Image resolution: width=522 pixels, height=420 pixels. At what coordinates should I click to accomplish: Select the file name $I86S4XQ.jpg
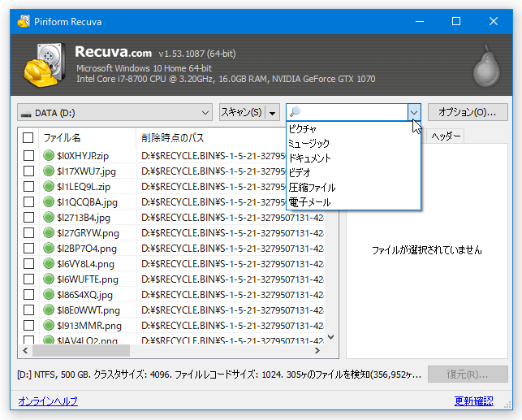point(85,295)
